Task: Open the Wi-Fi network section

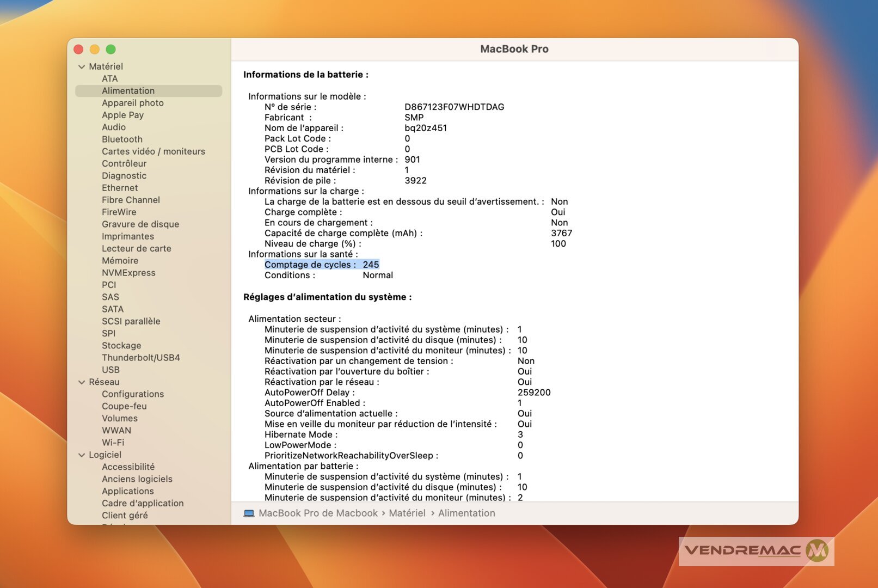Action: pos(113,443)
